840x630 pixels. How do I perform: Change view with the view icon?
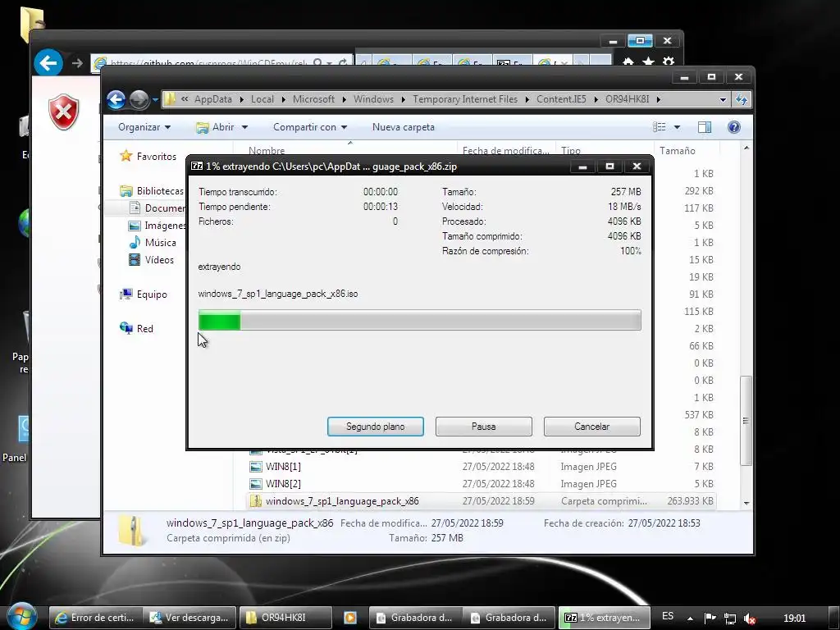659,127
